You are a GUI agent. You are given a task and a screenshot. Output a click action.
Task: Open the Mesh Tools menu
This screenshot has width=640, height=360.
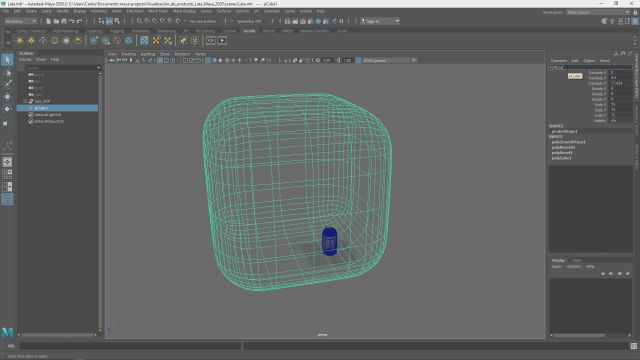click(x=158, y=11)
